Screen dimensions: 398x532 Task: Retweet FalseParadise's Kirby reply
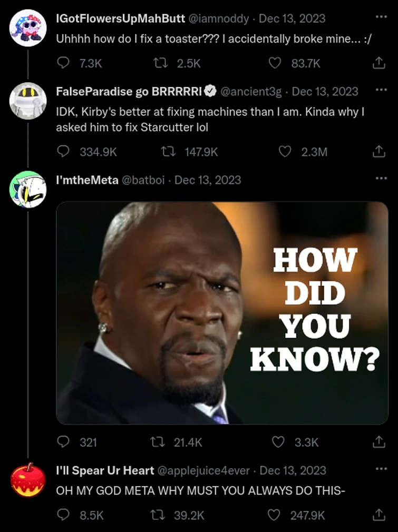168,152
